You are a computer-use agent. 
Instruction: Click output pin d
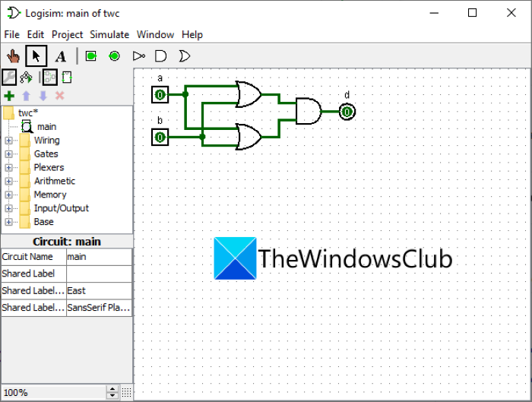pos(347,112)
